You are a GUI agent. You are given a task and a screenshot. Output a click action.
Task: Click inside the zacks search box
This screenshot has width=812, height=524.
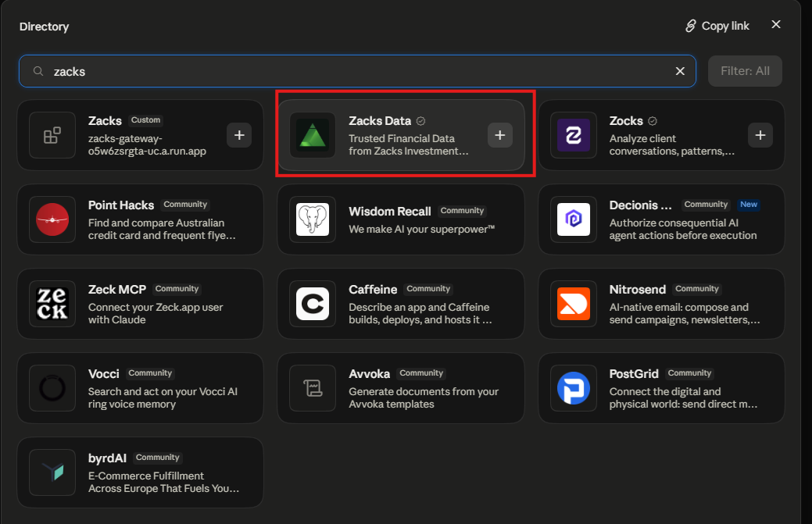point(357,71)
